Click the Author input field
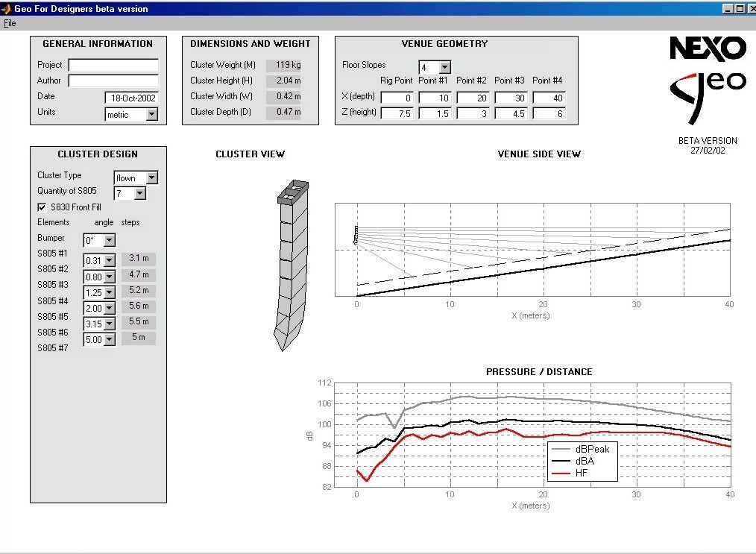Screen dimensions: 756x554 [x=113, y=81]
